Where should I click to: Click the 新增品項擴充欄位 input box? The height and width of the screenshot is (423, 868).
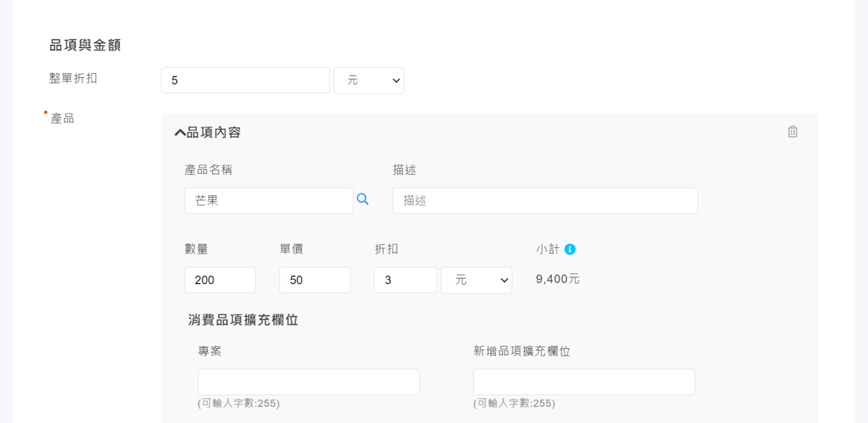coord(584,382)
